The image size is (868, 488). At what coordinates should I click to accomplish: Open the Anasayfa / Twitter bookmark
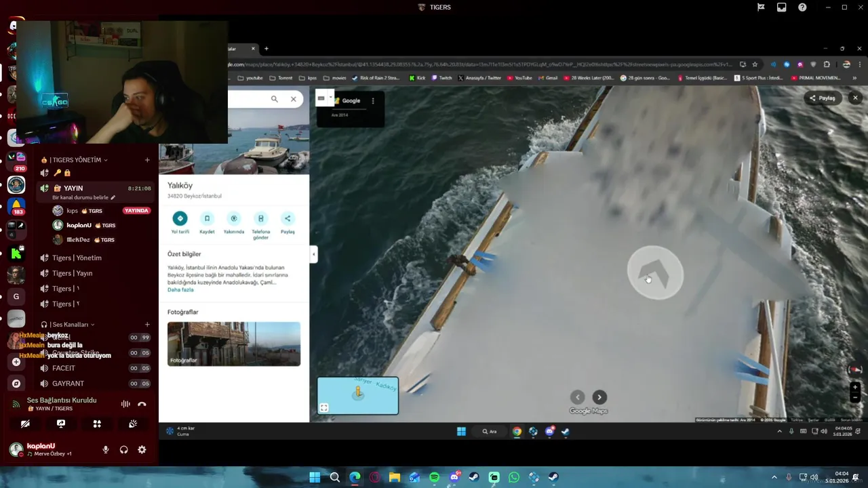tap(479, 78)
